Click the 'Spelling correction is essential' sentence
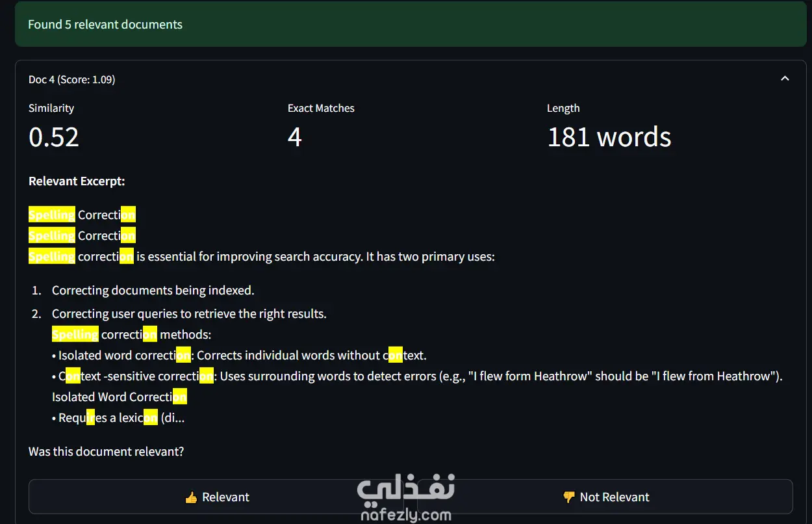Viewport: 812px width, 524px height. click(x=262, y=256)
